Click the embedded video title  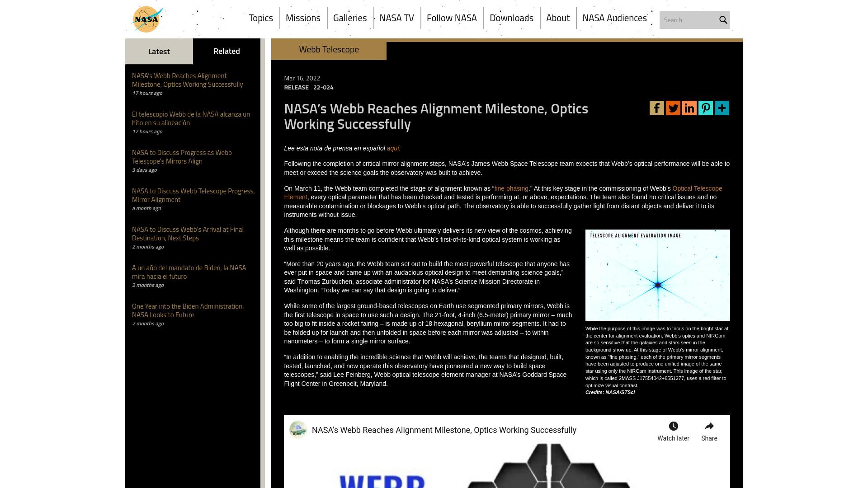coord(444,430)
